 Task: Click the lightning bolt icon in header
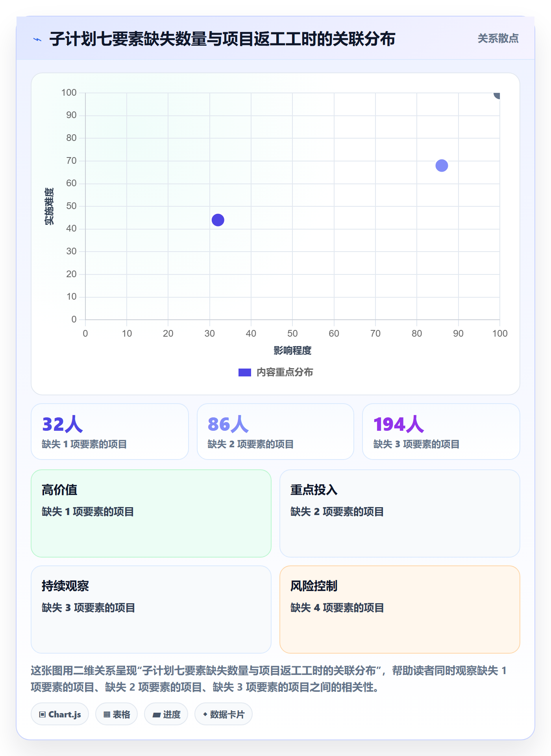37,39
